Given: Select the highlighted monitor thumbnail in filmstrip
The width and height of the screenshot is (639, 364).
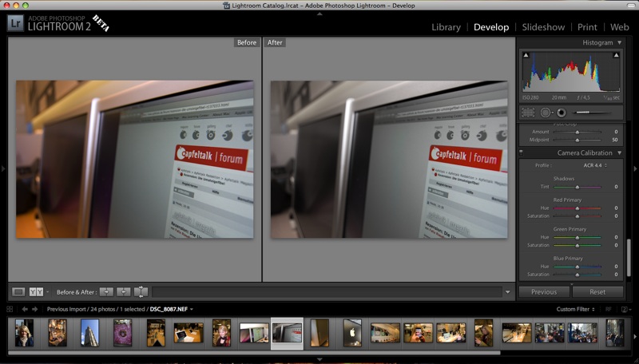Looking at the screenshot, I should pyautogui.click(x=287, y=333).
